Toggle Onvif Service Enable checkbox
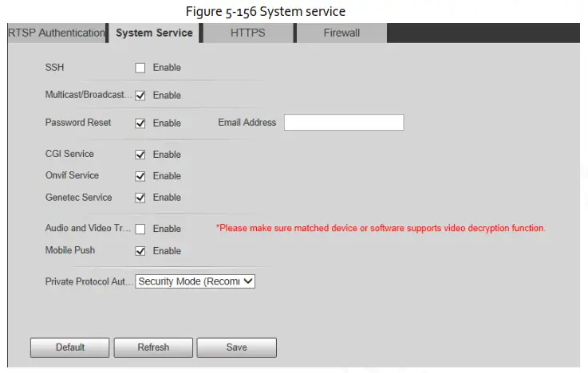Image resolution: width=588 pixels, height=373 pixels. [140, 176]
